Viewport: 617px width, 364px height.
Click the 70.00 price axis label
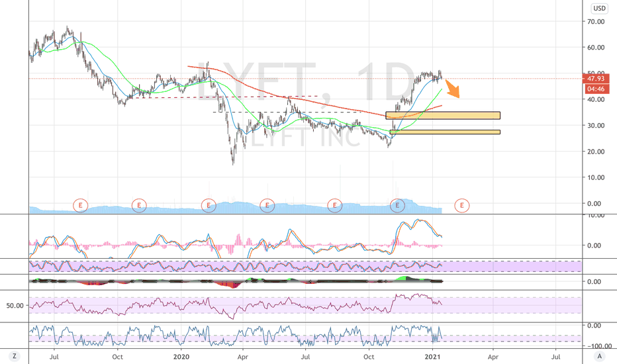coord(596,22)
